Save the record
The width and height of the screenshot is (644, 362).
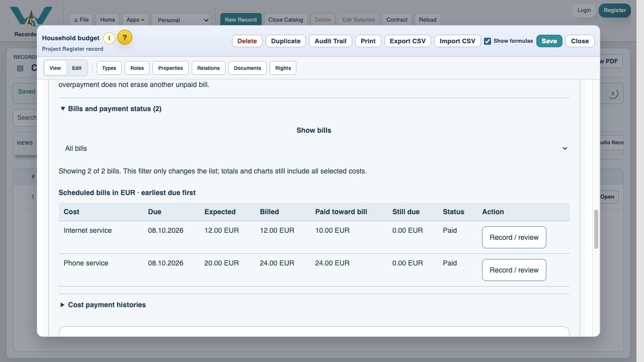click(549, 41)
